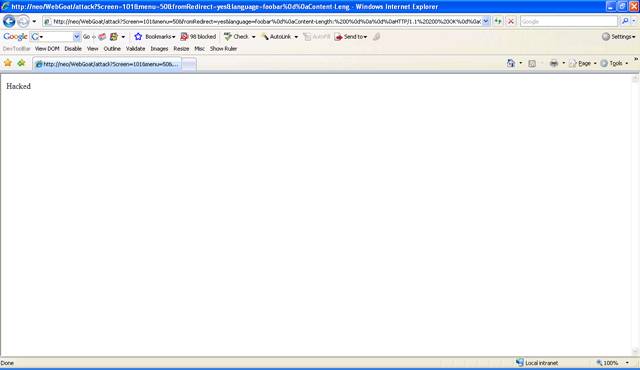Viewport: 640px width, 370px height.
Task: Refresh the page with the green arrows icon
Action: point(498,21)
